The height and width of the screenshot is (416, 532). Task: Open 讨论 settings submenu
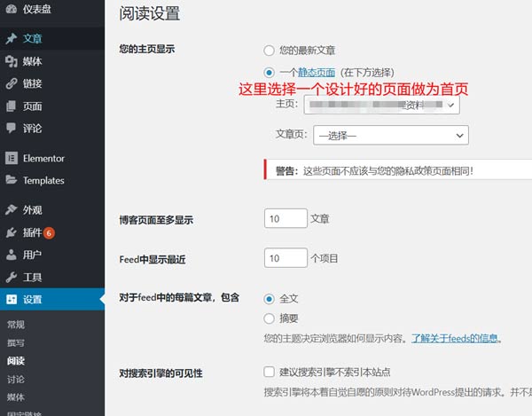(16, 379)
